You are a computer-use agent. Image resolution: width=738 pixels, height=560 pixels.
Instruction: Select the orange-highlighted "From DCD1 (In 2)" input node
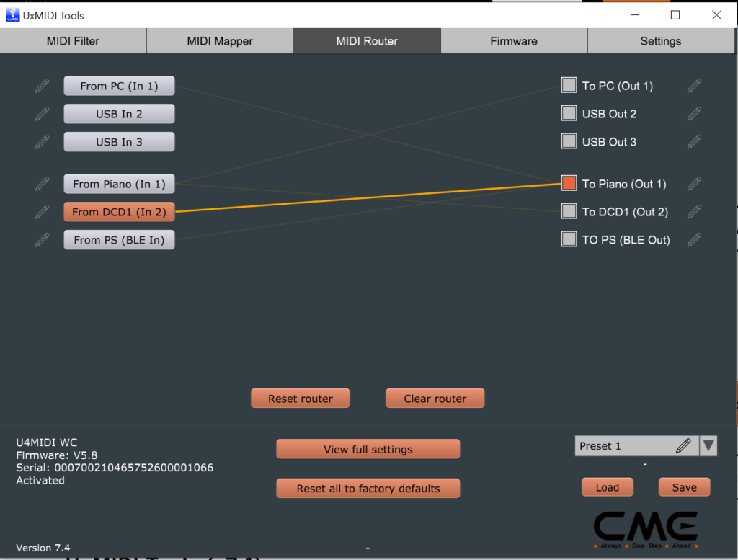[119, 211]
